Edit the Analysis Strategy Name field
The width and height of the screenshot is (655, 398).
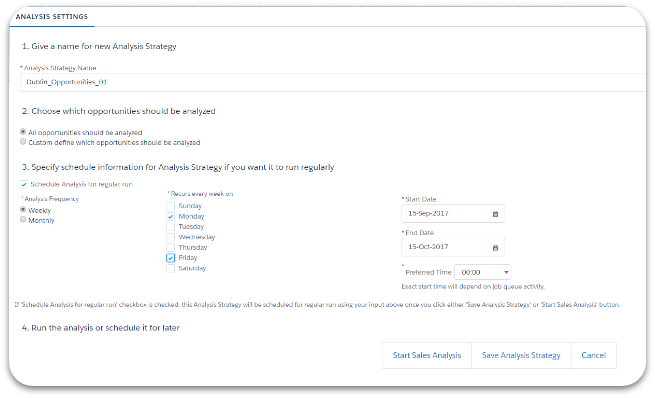pos(332,82)
